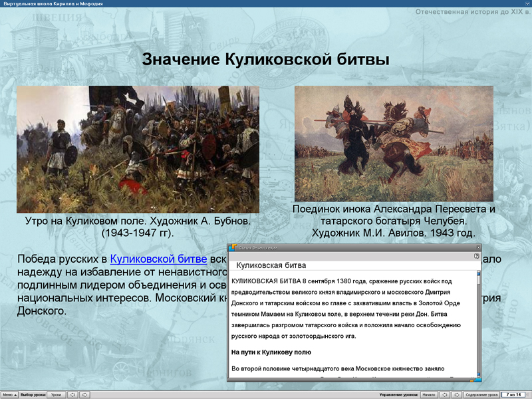Click the encyclopedia article scrollbar down arrow
The width and height of the screenshot is (532, 399).
[x=479, y=375]
